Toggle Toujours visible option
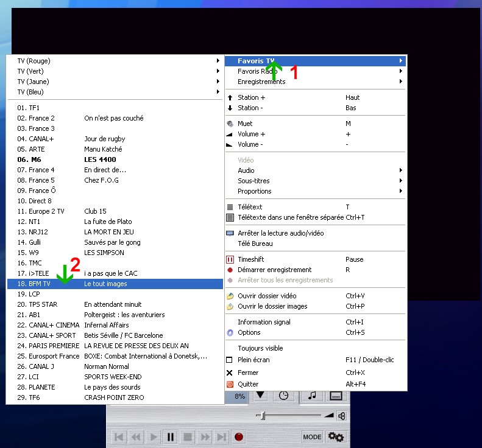The image size is (482, 448). pos(316,348)
